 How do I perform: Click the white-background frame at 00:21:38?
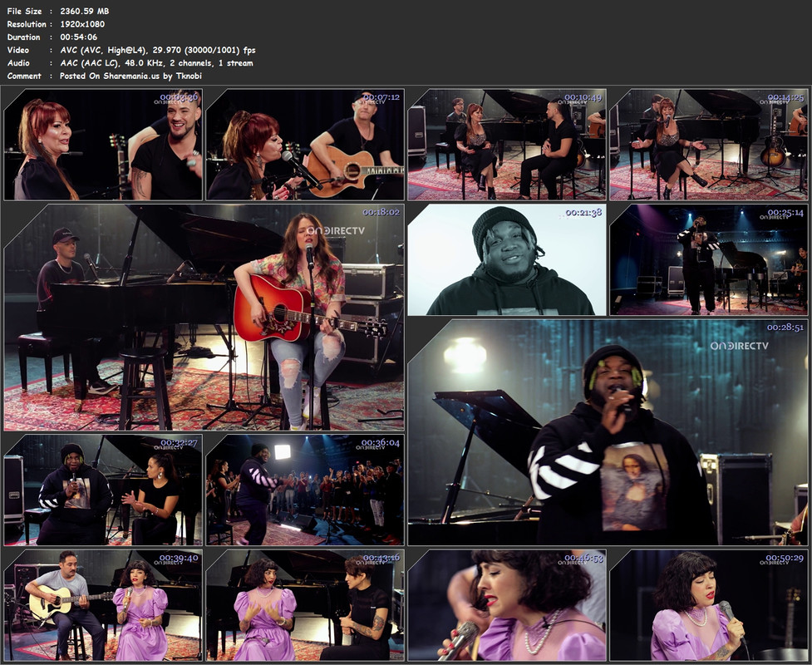tap(507, 260)
